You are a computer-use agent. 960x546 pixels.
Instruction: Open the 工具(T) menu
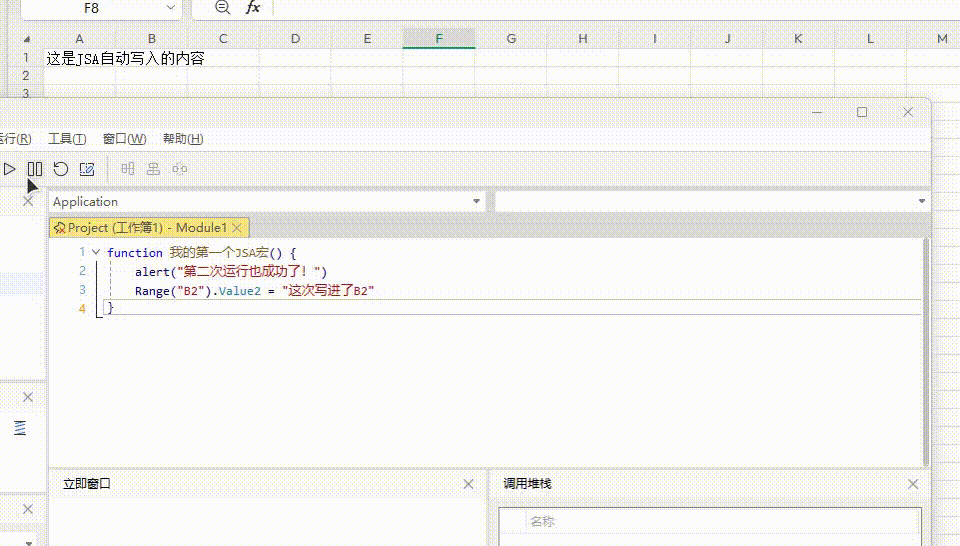pyautogui.click(x=67, y=139)
